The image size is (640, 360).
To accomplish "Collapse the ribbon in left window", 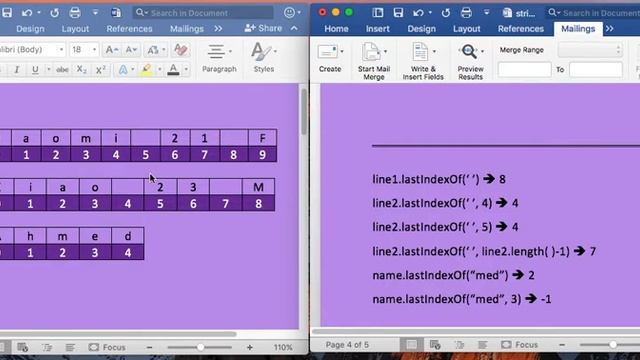I will coord(294,28).
